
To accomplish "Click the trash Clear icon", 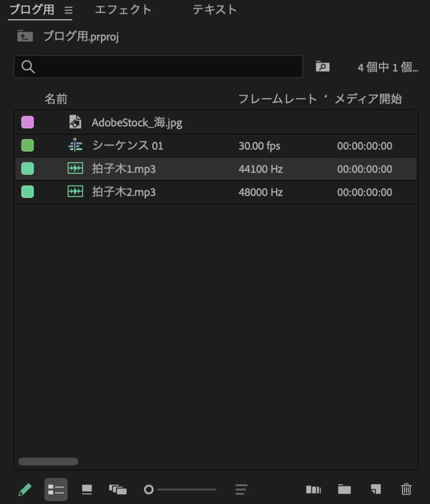I will click(406, 490).
